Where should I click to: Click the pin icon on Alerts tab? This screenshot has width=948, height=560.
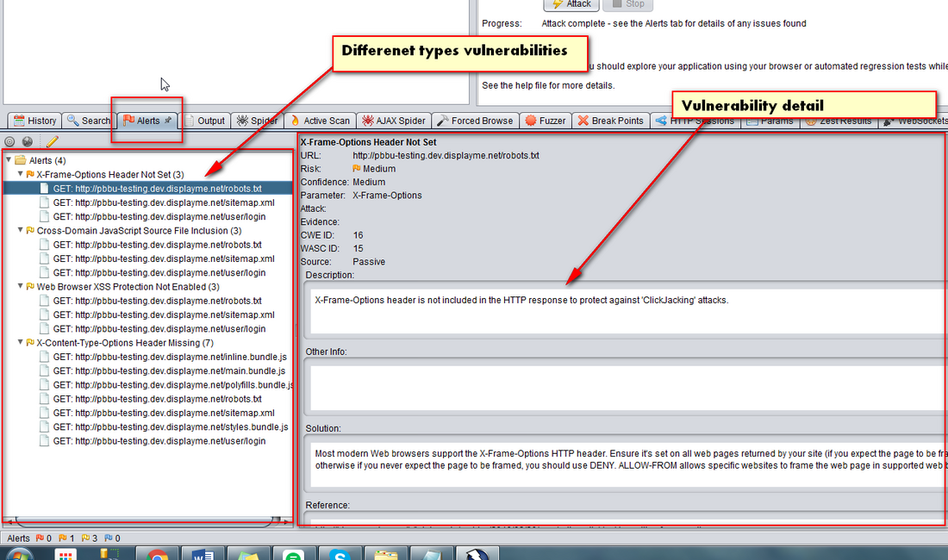pos(168,121)
